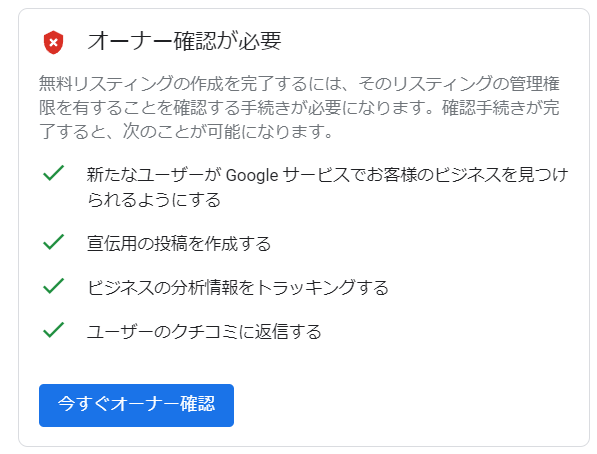The image size is (597, 454).
Task: Click the text ビジネスの分析情報をトラッキングする
Action: (238, 288)
